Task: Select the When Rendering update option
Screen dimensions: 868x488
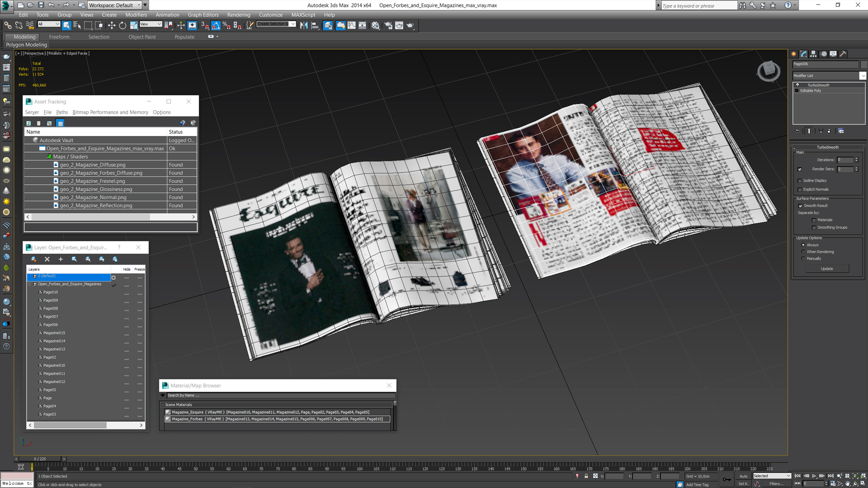Action: (803, 252)
